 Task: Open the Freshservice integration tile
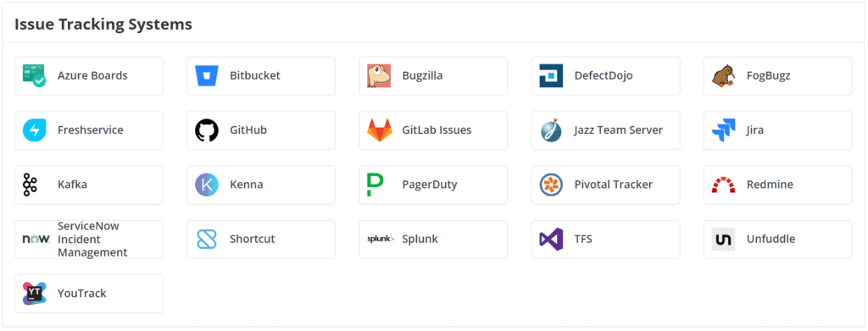click(x=89, y=130)
